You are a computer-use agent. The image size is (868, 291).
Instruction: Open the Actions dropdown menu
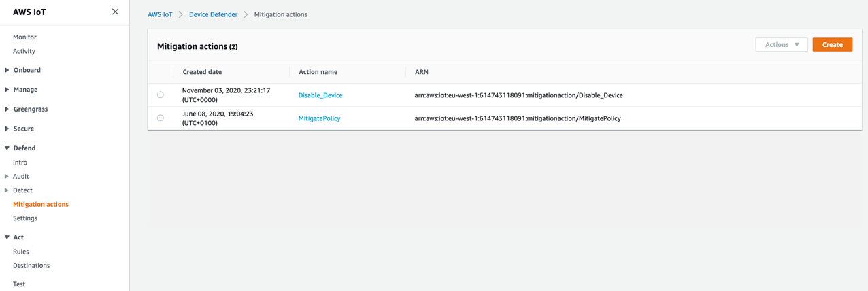781,45
